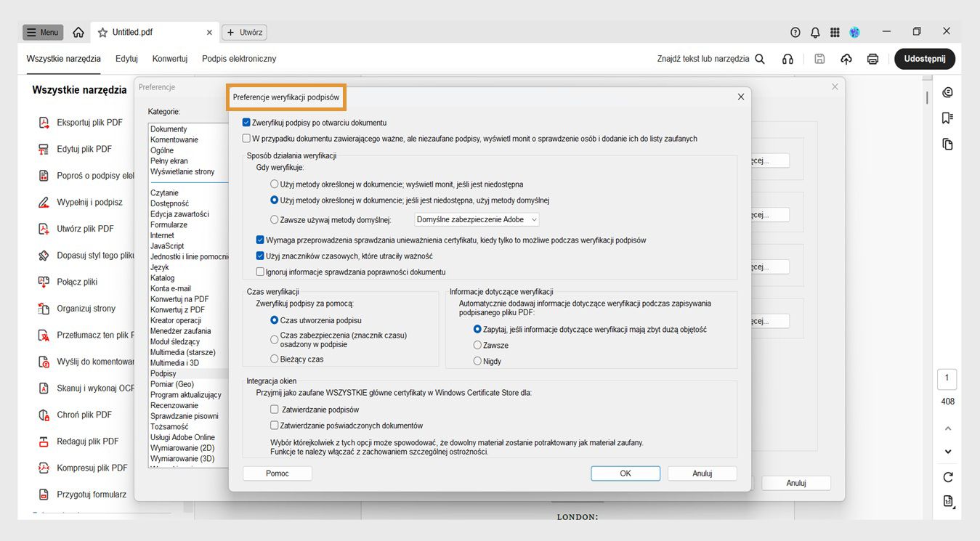Image resolution: width=980 pixels, height=541 pixels.
Task: Click the save (floppy disk) icon
Action: point(819,59)
